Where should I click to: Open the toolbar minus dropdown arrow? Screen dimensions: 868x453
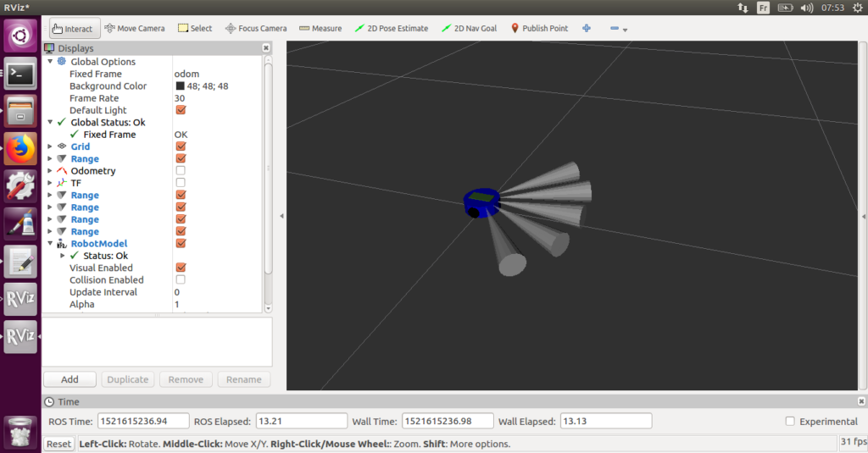coord(625,30)
